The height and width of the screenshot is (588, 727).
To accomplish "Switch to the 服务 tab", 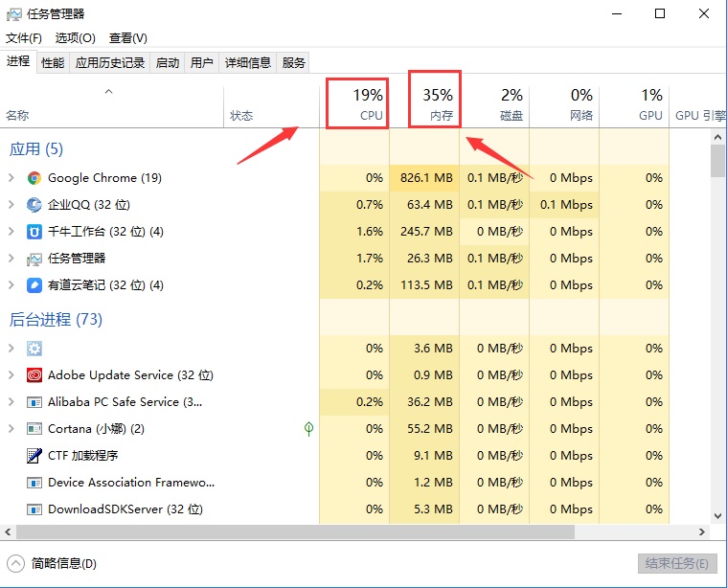I will [293, 62].
